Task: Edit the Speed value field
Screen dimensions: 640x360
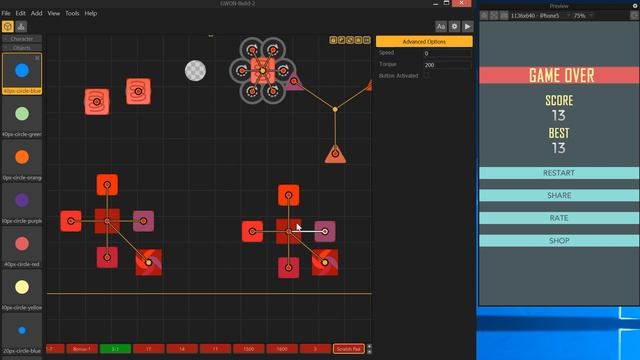Action: click(447, 53)
